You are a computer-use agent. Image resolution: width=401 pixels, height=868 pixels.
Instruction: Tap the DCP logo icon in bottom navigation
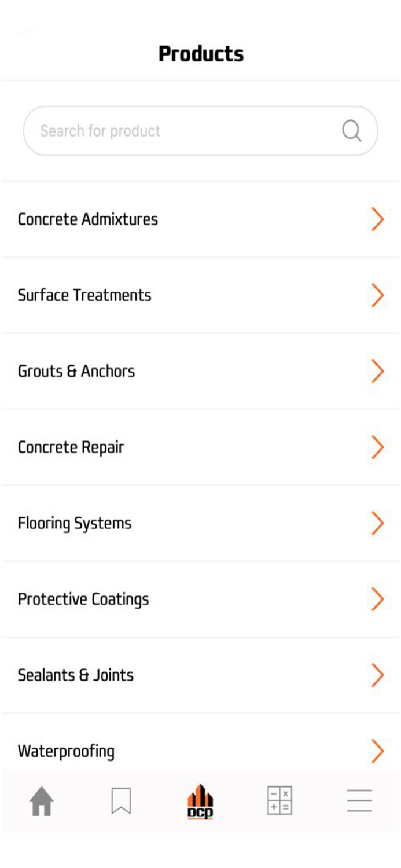coord(200,800)
